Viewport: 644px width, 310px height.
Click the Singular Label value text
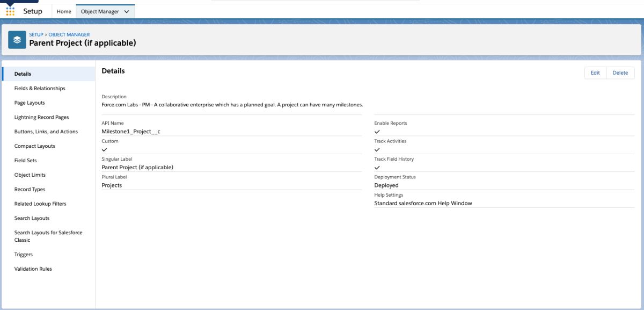pyautogui.click(x=137, y=168)
